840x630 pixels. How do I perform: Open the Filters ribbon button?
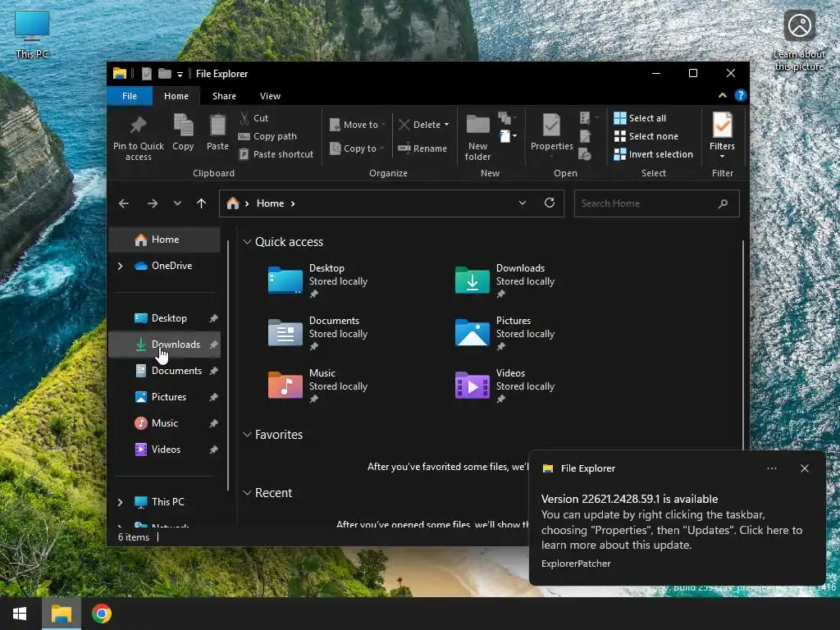(x=722, y=135)
